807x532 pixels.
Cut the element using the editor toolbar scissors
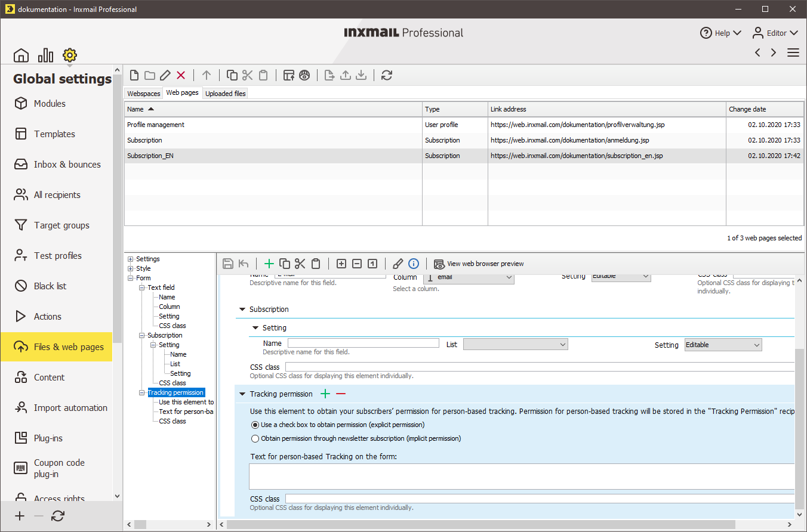[300, 264]
